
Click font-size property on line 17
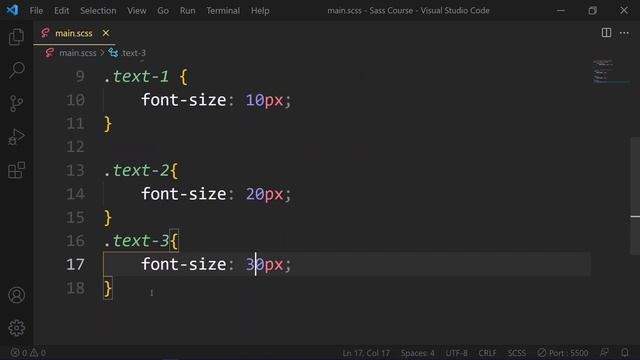coord(184,264)
